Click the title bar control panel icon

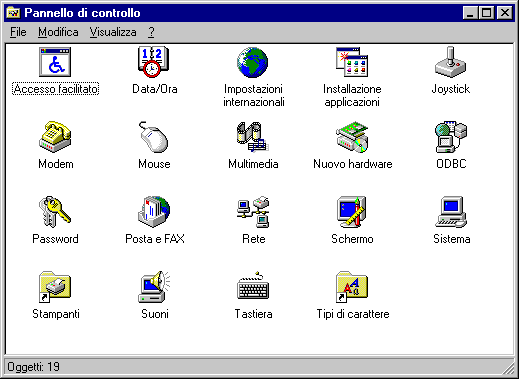tap(13, 13)
